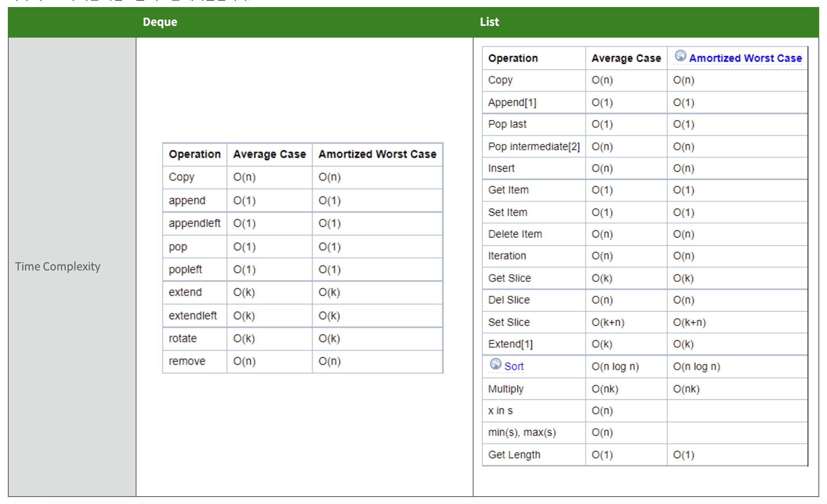Click the globe icon next to Sort
Viewport: 827px width, 504px height.
click(x=495, y=364)
